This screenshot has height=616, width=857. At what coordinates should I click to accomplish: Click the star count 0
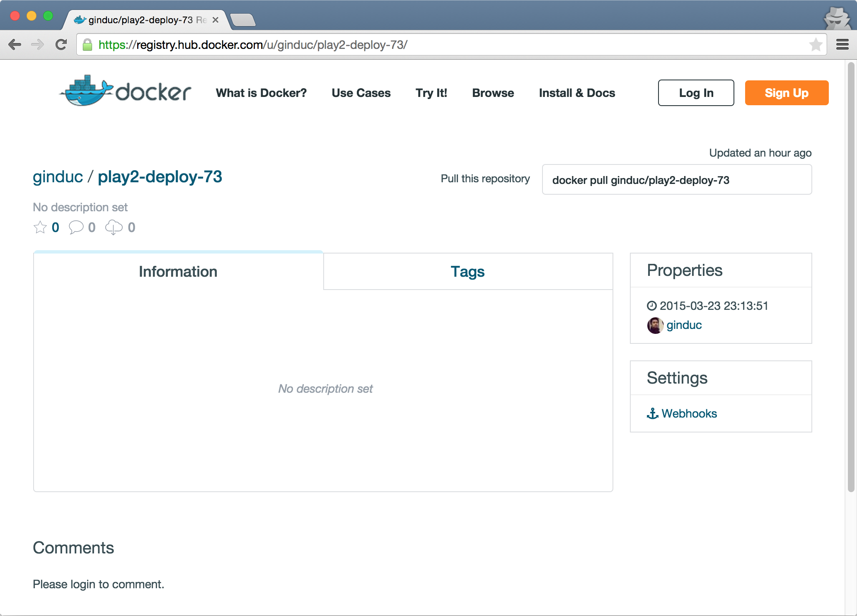pyautogui.click(x=56, y=227)
